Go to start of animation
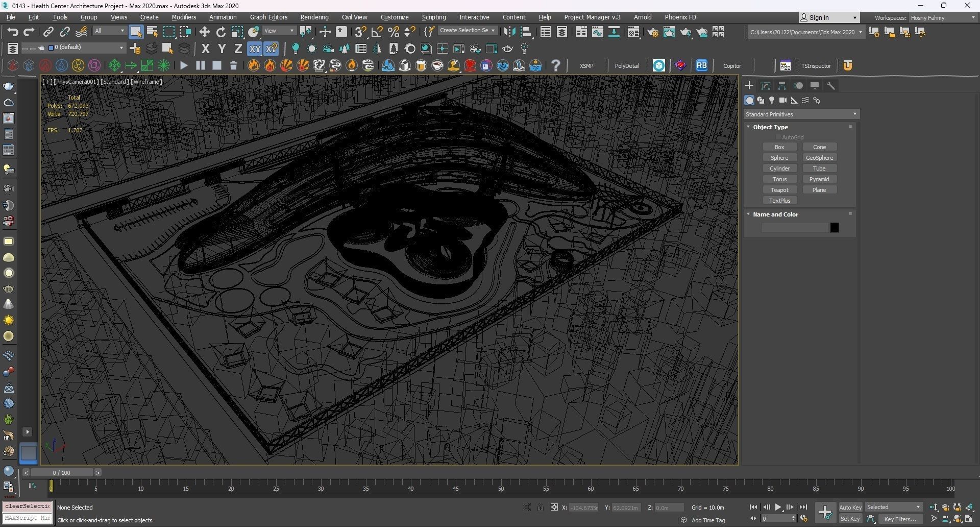980x531 pixels. (753, 508)
